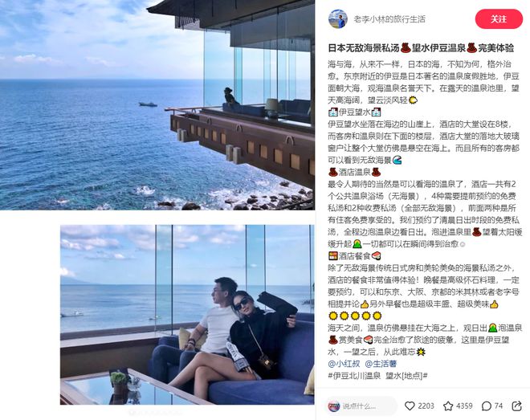The image size is (530, 420).
Task: Click small avatar inside the comment box
Action: point(334,406)
